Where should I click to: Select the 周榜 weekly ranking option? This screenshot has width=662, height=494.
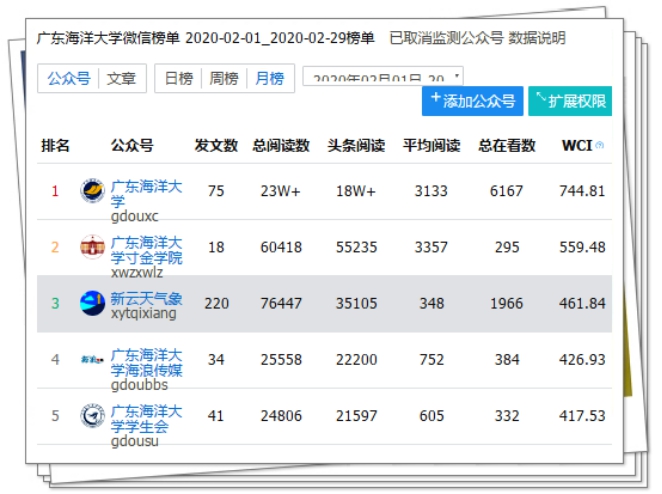tap(224, 78)
